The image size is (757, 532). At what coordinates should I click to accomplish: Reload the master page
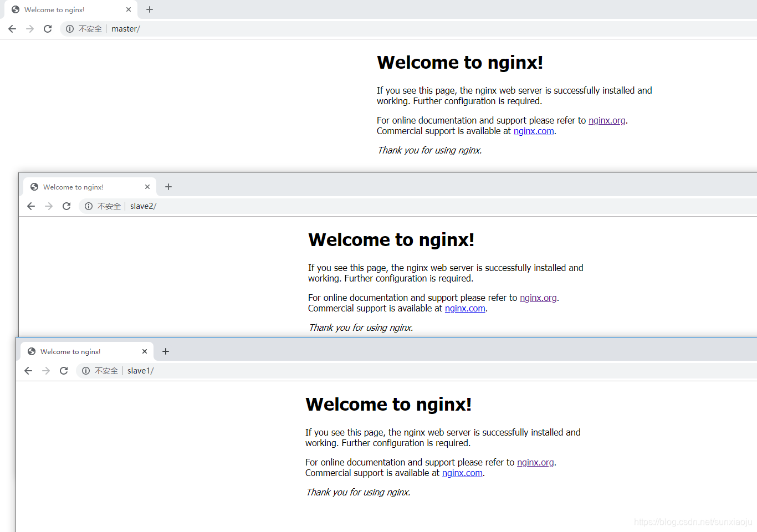[48, 29]
